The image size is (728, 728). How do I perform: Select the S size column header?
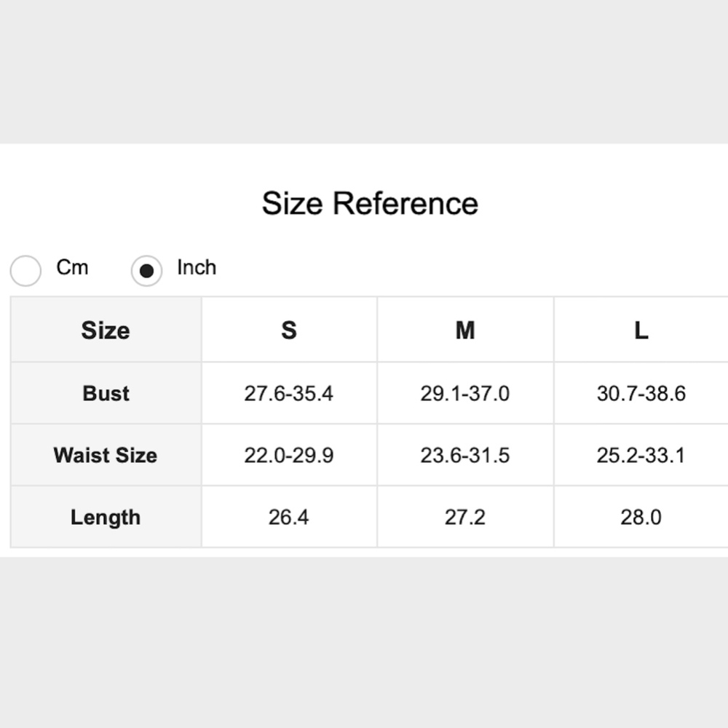point(289,330)
